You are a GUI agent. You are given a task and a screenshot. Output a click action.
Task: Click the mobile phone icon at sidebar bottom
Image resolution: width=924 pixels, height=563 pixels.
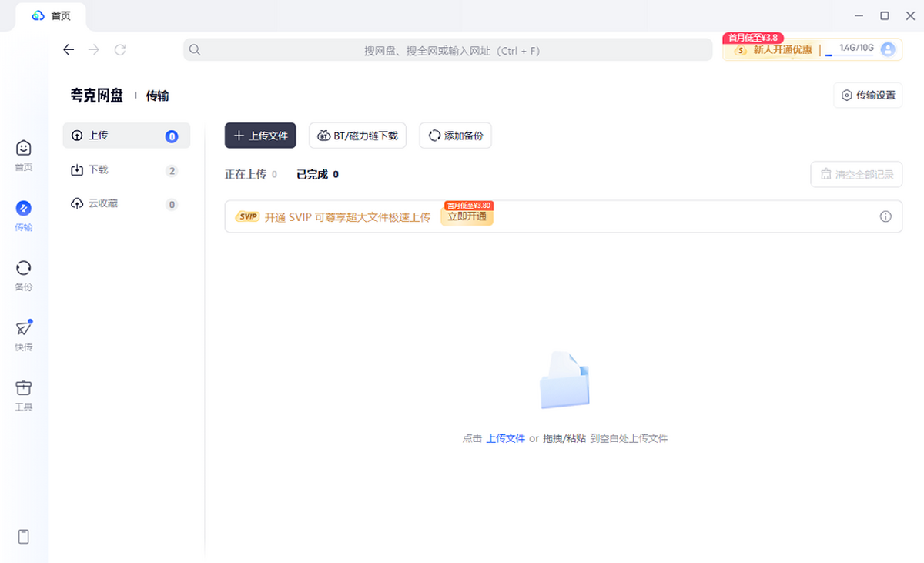point(24,537)
